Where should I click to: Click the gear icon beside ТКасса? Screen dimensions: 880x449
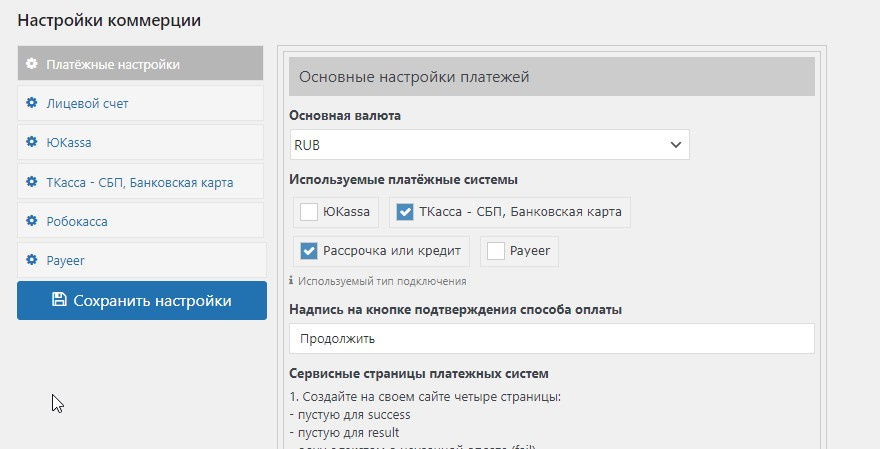[x=32, y=182]
